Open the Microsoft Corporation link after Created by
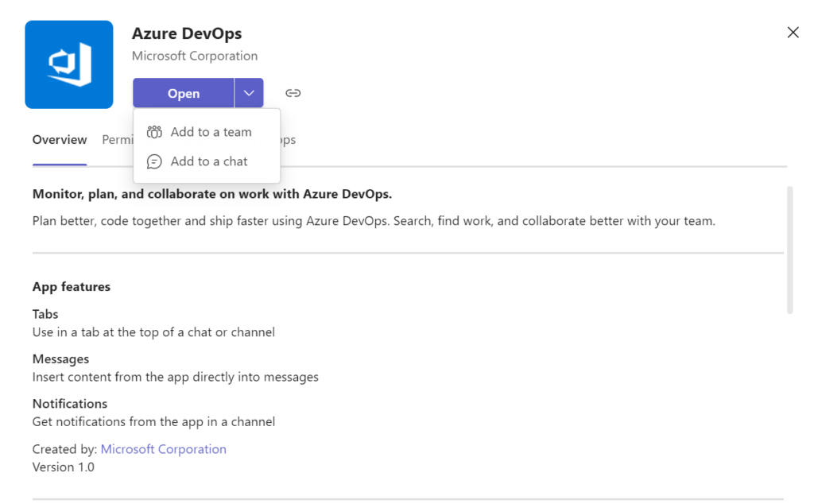This screenshot has height=504, width=814. [164, 449]
